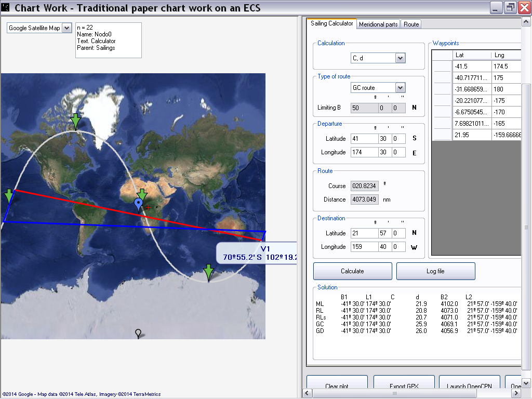Open the Google Satellite Map dropdown

(x=66, y=28)
